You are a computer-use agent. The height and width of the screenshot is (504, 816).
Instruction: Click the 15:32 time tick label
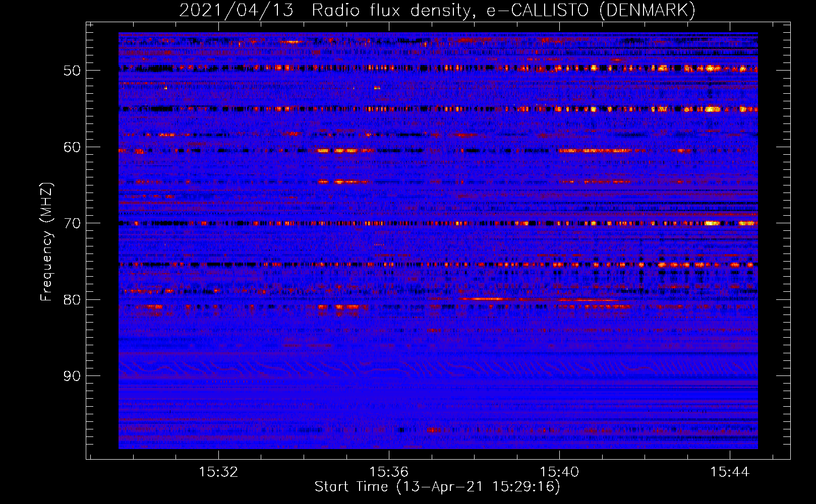point(218,472)
